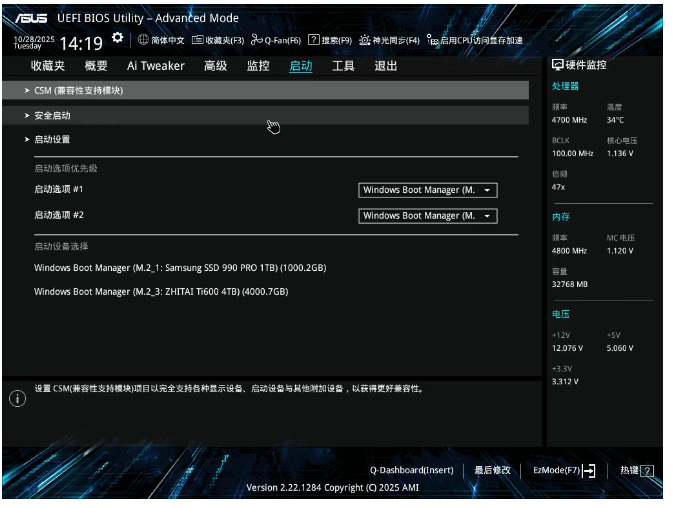Expand the CSM (兼容性支持模块) submenu

(x=78, y=91)
